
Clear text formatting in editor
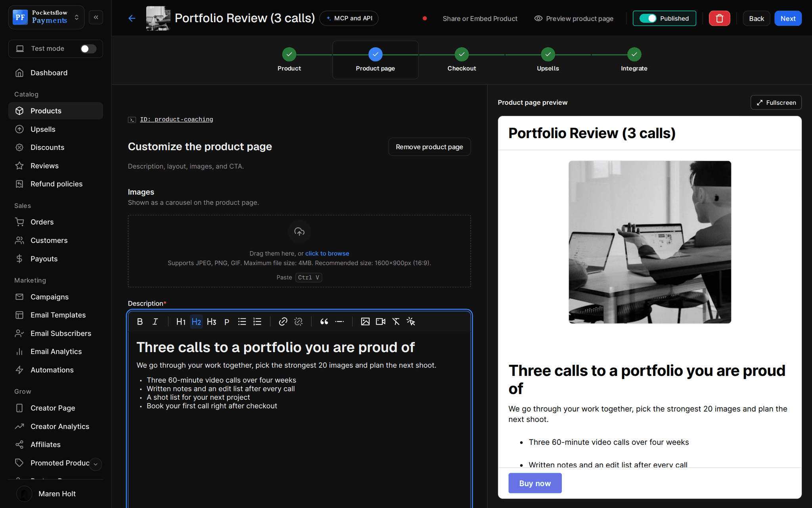396,321
